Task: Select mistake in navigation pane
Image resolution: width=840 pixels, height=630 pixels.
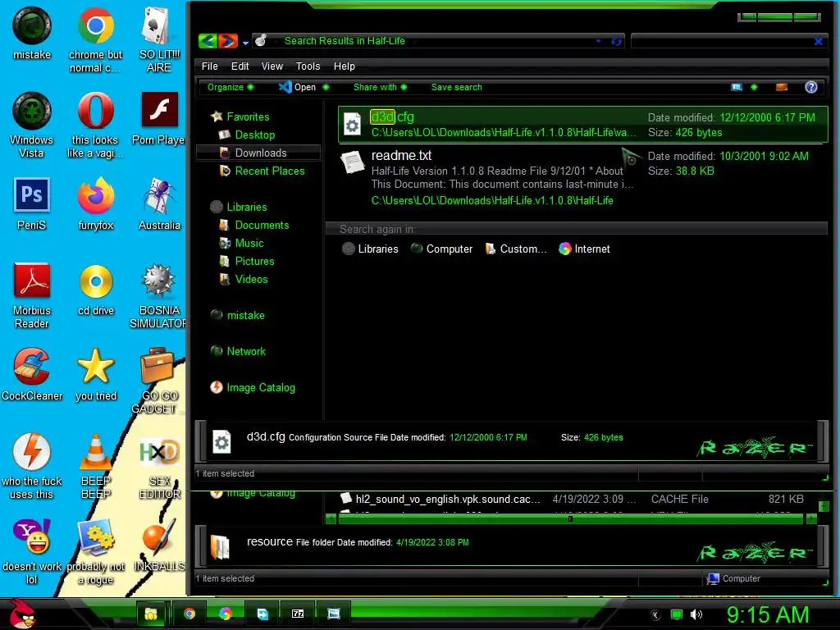Action: (x=238, y=316)
